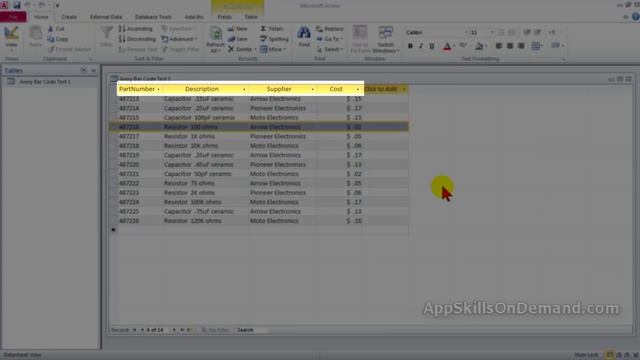Toggle Bold formatting

(410, 46)
